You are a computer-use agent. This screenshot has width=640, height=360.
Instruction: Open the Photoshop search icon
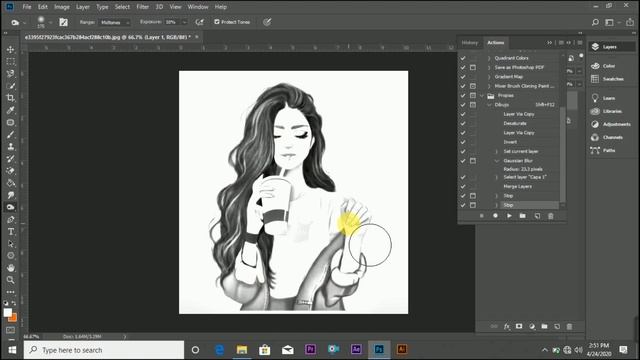[x=595, y=22]
